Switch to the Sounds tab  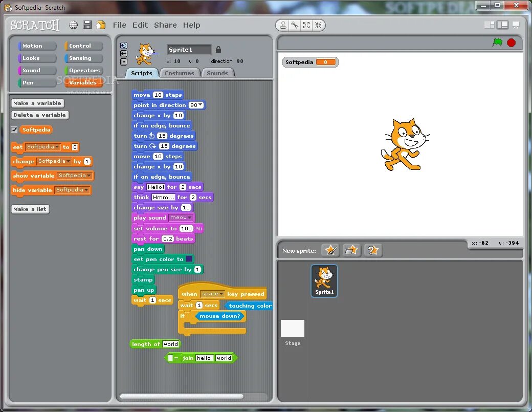tap(217, 73)
